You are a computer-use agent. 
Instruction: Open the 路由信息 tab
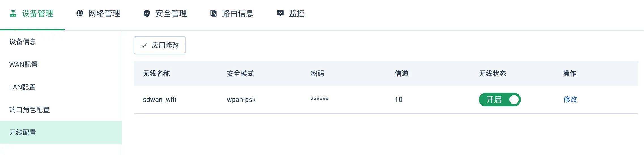[x=232, y=13]
